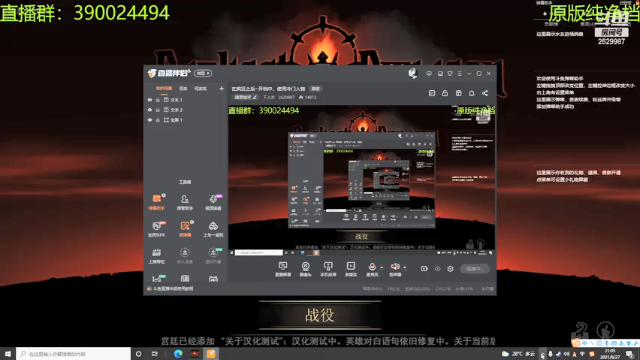
Task: Open the tutorial link in the status bar
Action: (171, 289)
